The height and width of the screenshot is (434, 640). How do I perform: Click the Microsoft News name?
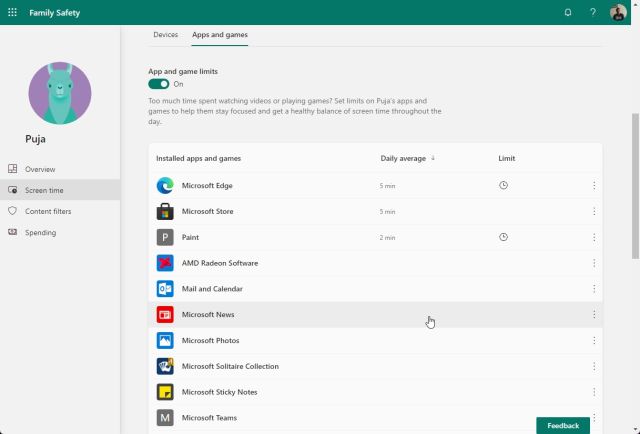click(x=208, y=314)
